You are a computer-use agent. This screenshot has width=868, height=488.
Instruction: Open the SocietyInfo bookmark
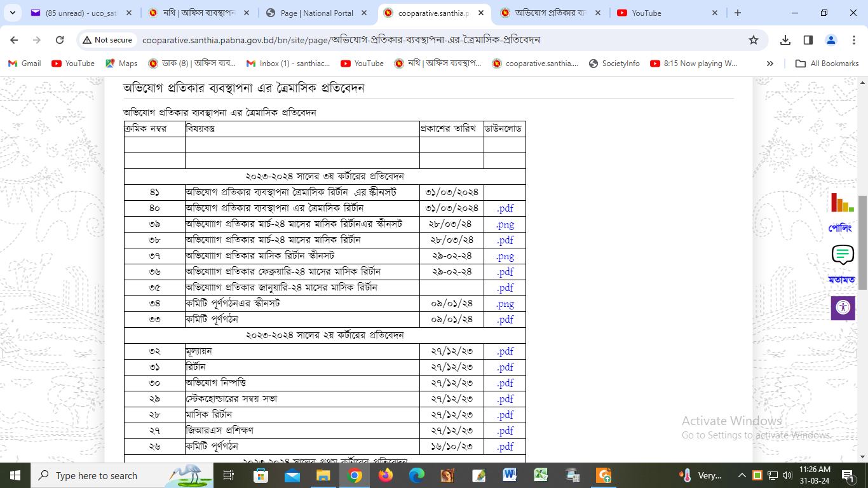pos(614,64)
